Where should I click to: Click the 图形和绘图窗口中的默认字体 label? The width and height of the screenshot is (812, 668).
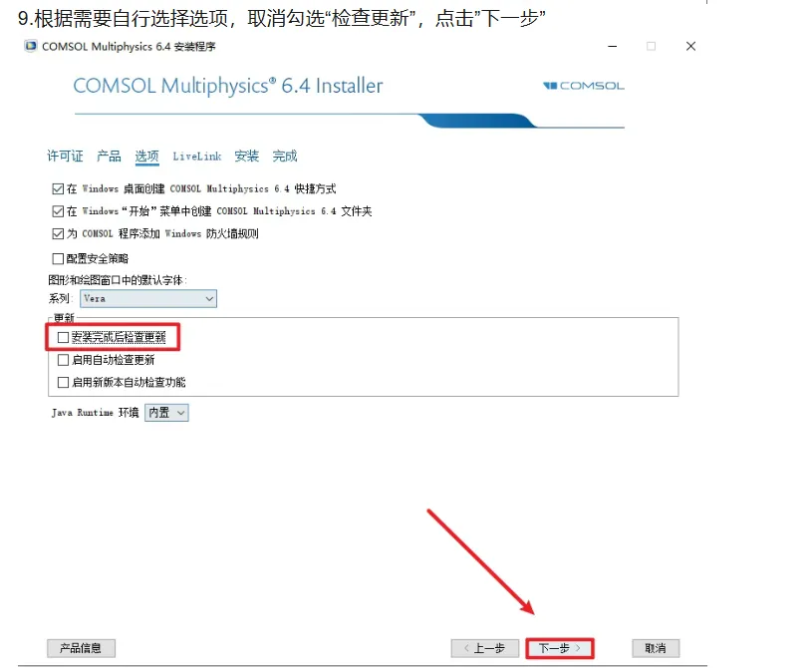(117, 280)
